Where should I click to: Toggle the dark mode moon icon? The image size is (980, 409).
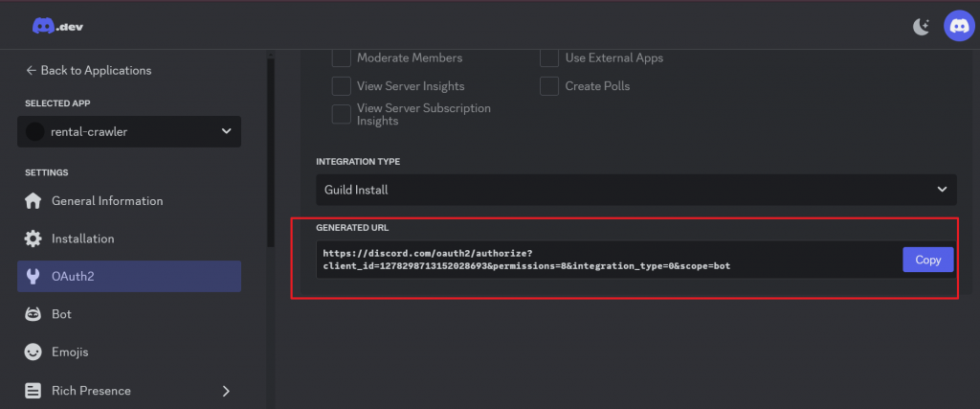921,27
